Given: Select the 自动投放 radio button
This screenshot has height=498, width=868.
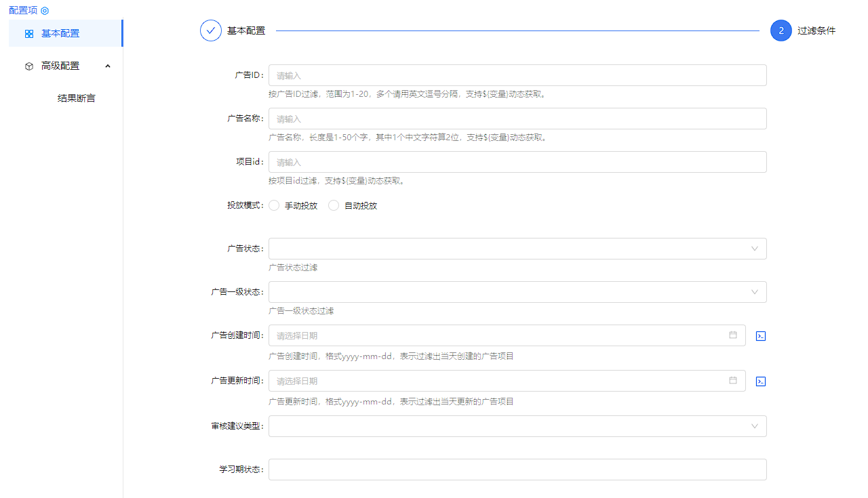Looking at the screenshot, I should 334,206.
